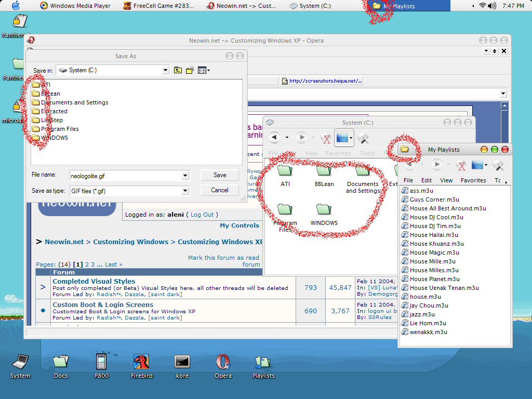Open the WINDOWS folder in System (C:) window
This screenshot has height=399, width=532.
point(324,213)
